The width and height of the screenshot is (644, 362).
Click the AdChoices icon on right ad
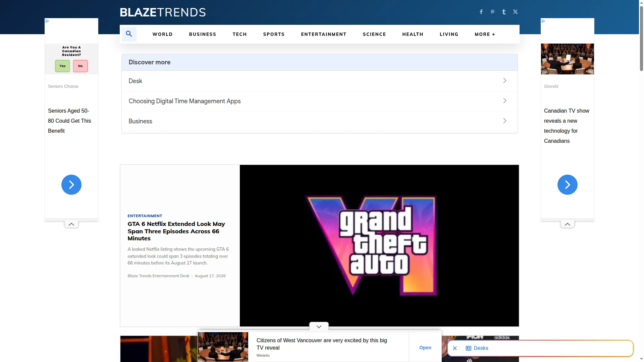pos(543,21)
